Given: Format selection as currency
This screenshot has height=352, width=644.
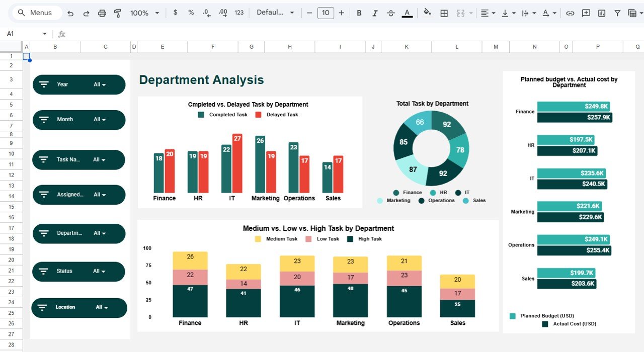Looking at the screenshot, I should (175, 13).
